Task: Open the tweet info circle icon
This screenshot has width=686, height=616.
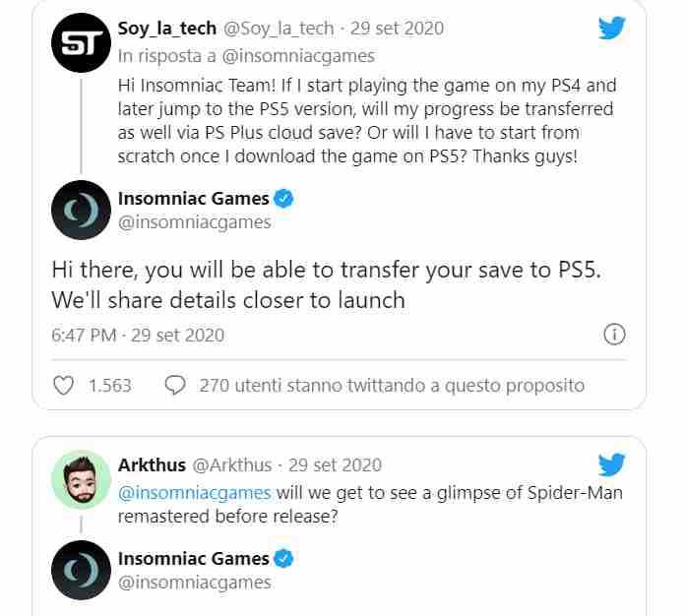Action: click(x=615, y=335)
